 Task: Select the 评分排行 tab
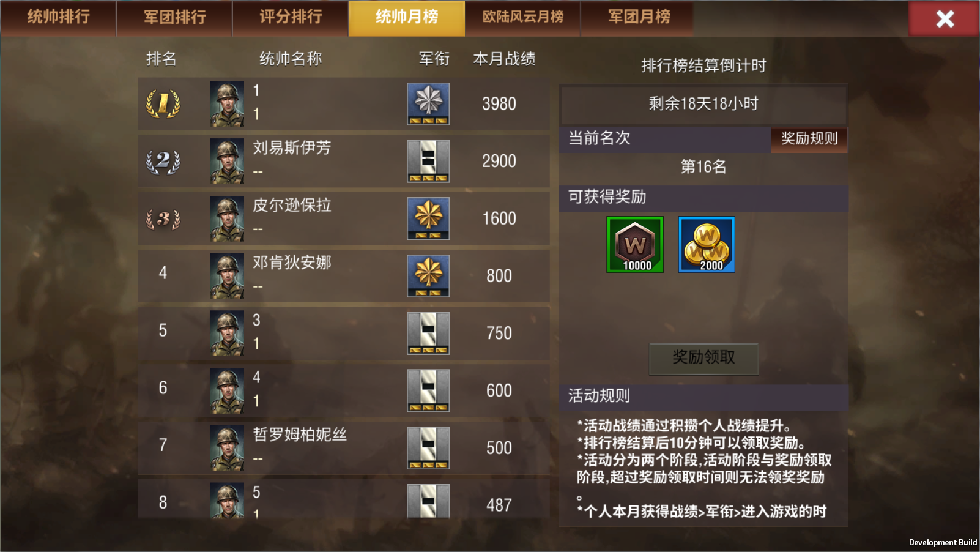coord(291,17)
